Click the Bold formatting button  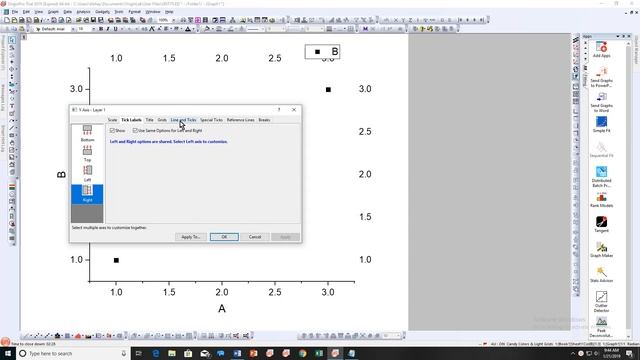coord(101,29)
